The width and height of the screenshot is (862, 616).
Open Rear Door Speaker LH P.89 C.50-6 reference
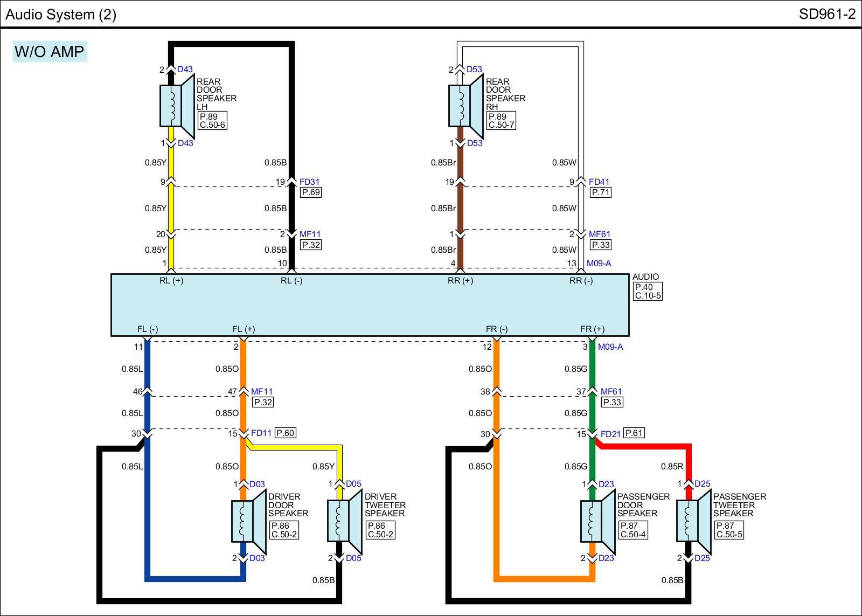tap(212, 121)
